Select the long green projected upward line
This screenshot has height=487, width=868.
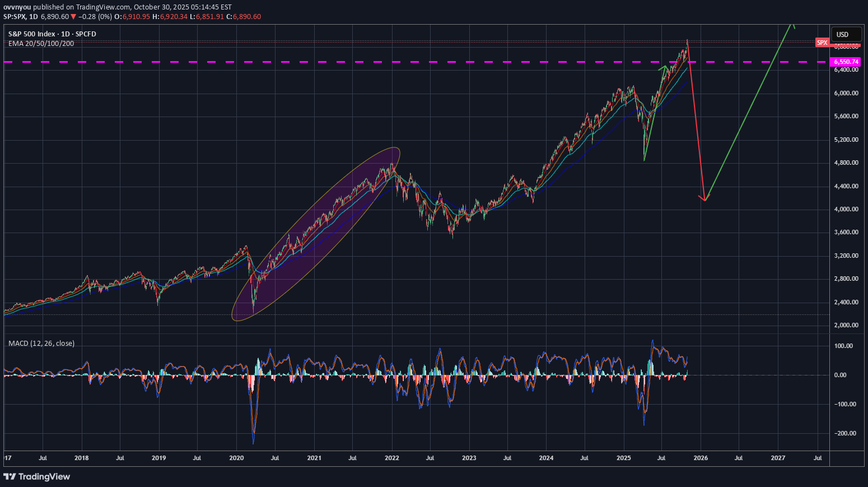(x=748, y=112)
